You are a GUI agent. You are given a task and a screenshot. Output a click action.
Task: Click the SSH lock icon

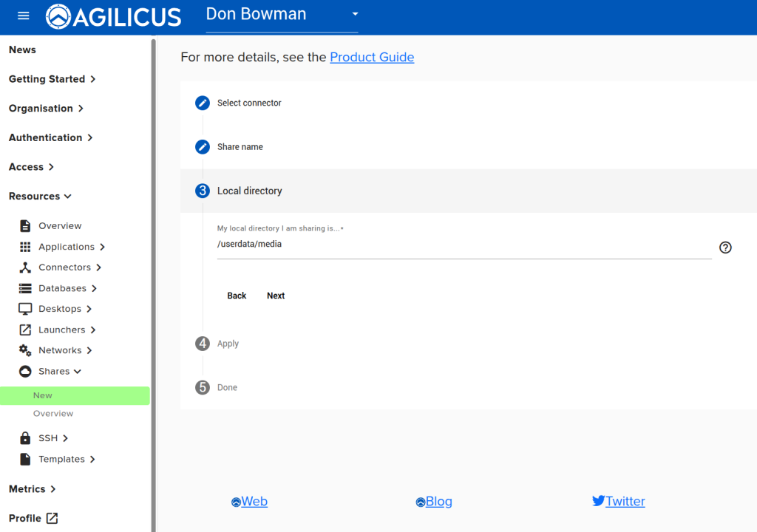(x=25, y=438)
